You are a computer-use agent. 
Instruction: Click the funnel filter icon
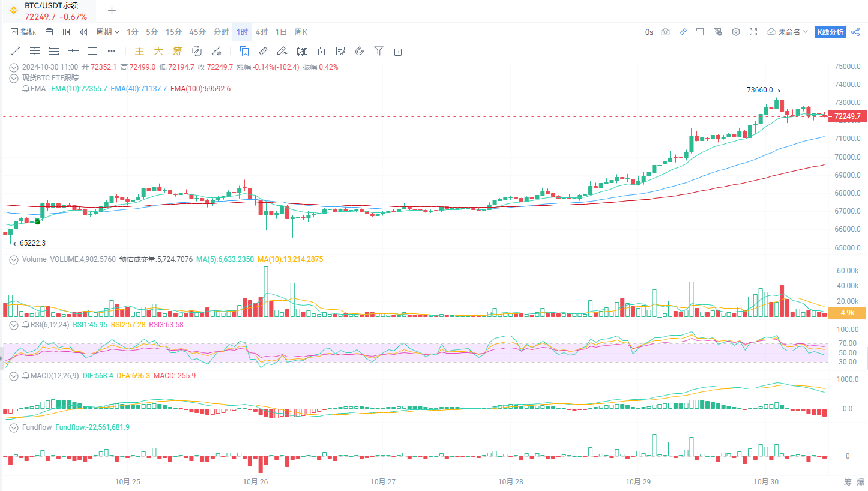(379, 51)
